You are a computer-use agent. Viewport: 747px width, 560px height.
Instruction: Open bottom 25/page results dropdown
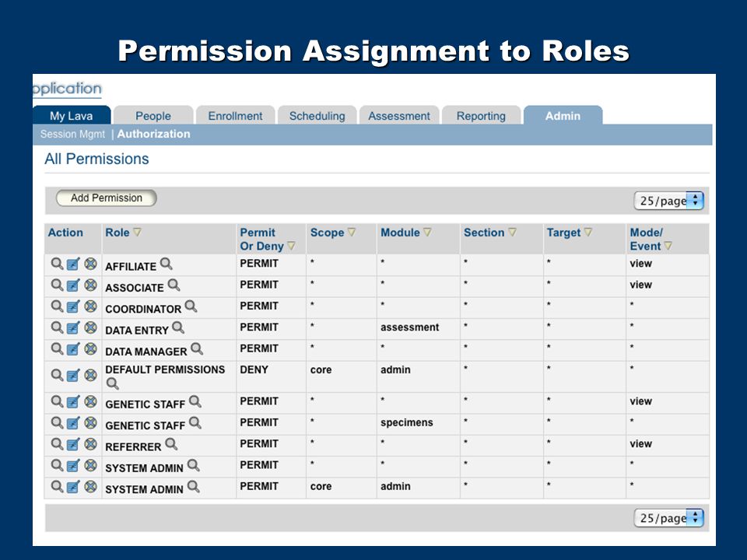click(668, 518)
